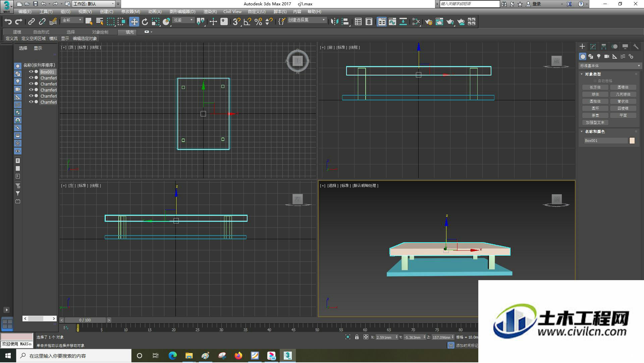Click the 长方体 box primitive button
This screenshot has height=363, width=644.
pos(595,87)
